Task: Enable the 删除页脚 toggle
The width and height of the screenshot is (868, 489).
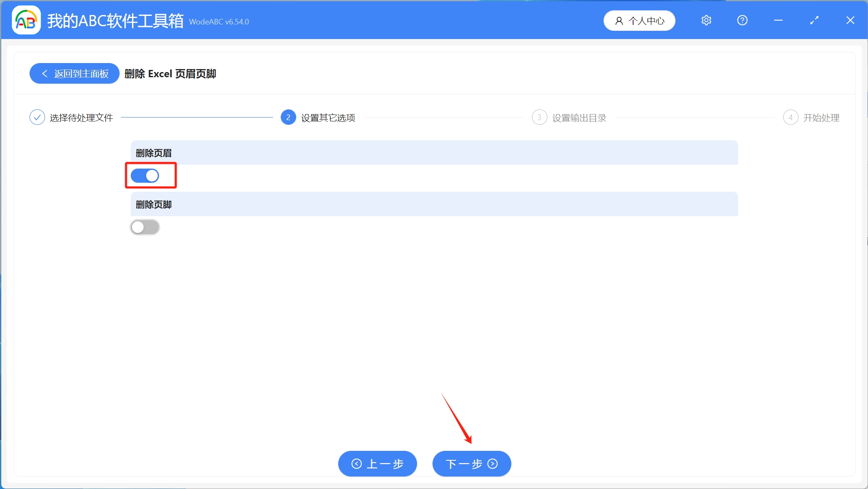Action: (x=145, y=227)
